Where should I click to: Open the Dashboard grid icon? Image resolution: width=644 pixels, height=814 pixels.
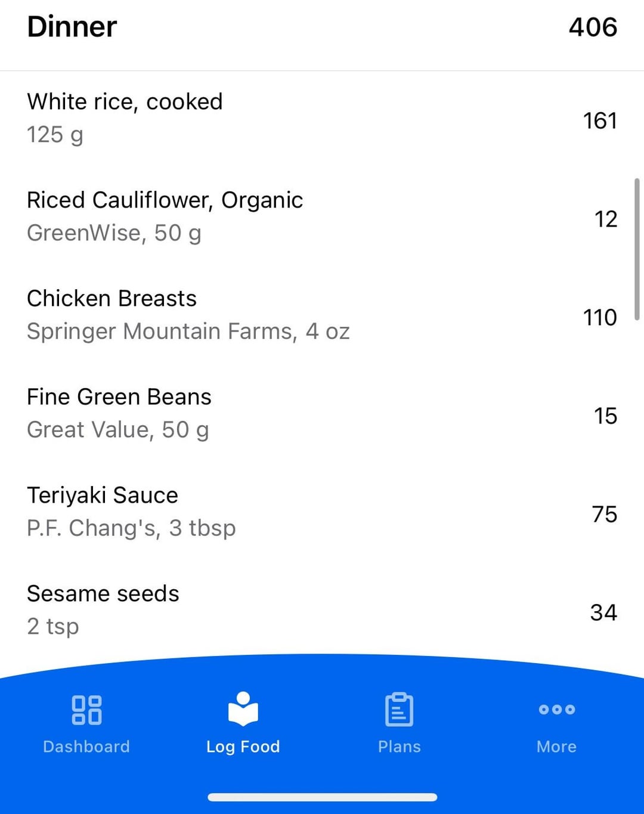tap(86, 710)
